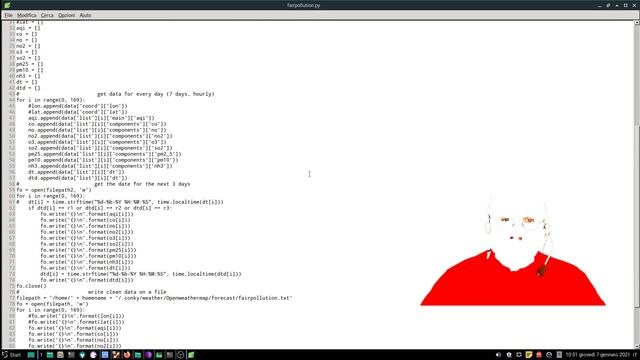Click line 'if dtd[i] == r1 or dtd[i] == r2 or dtd[i] == r3:'
The image size is (640, 360).
100,208
